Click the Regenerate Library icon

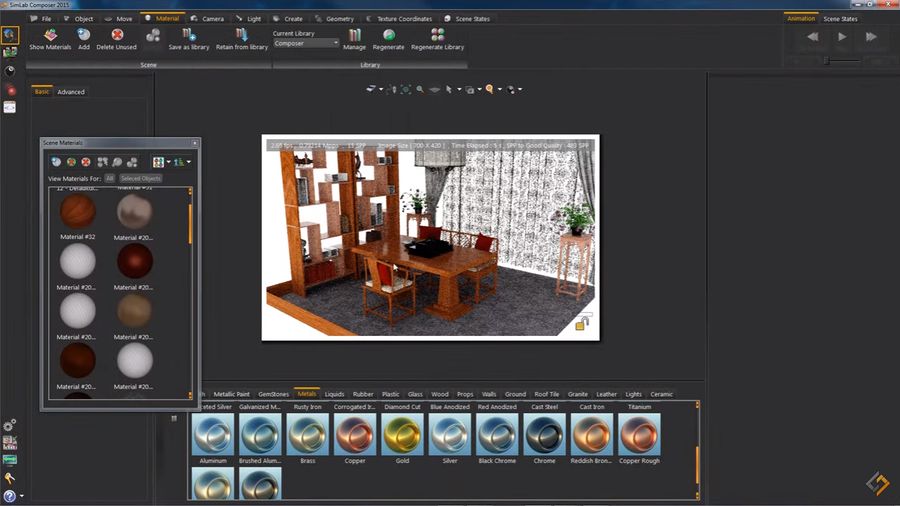coord(437,35)
